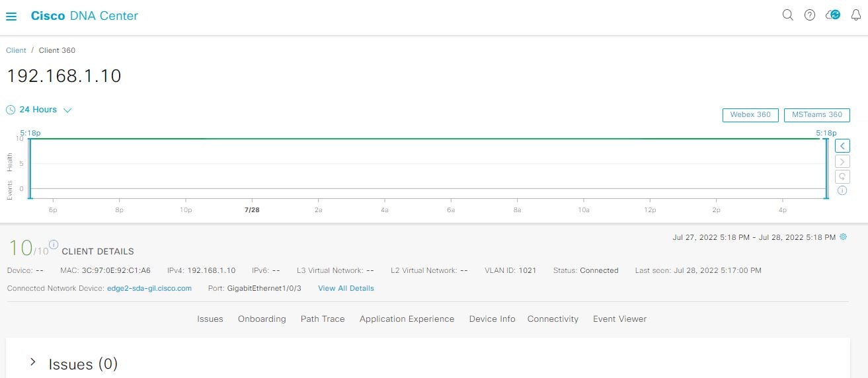Expand the Issues (0) section
The image size is (868, 378).
tap(32, 362)
